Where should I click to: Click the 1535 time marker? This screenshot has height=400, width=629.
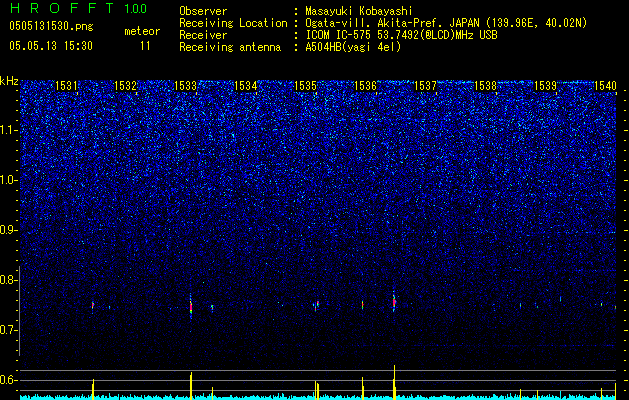click(x=305, y=85)
